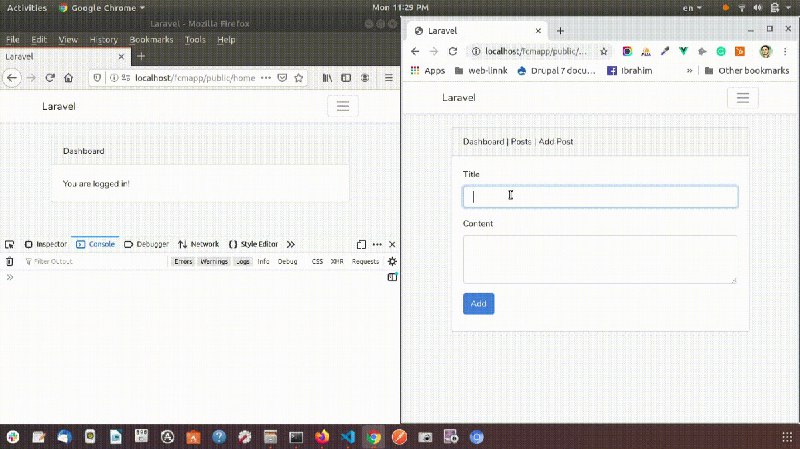Open devtools more options (three dots)
Image resolution: width=800 pixels, height=449 pixels.
377,244
